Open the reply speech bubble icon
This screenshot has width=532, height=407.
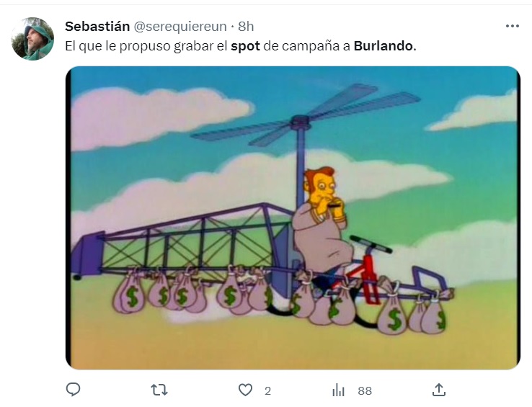pyautogui.click(x=73, y=390)
